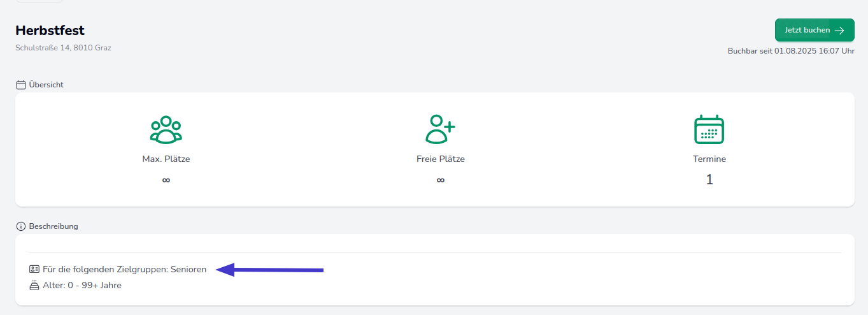Click the infinity value under Freie Plätze
This screenshot has height=315, width=868.
tap(440, 180)
